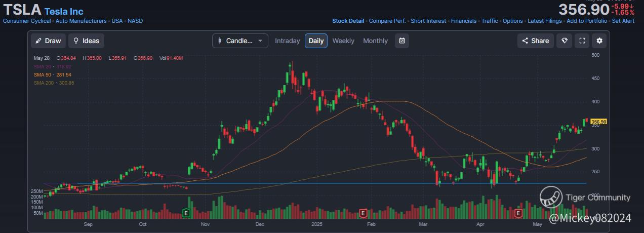
Task: Click the April earnings E marker
Action: pyautogui.click(x=518, y=214)
